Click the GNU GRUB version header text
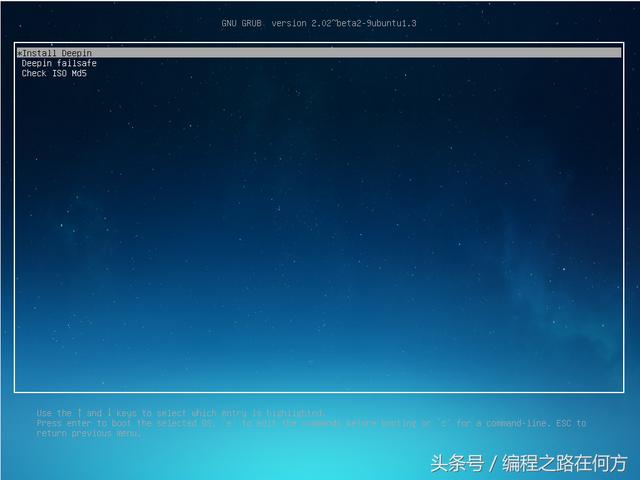640x480 pixels. point(319,23)
